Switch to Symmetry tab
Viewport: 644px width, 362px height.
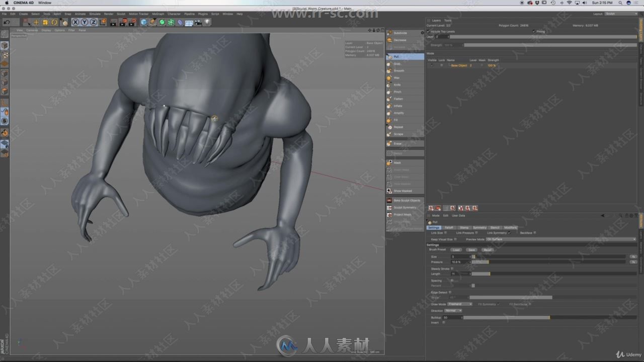pos(479,228)
